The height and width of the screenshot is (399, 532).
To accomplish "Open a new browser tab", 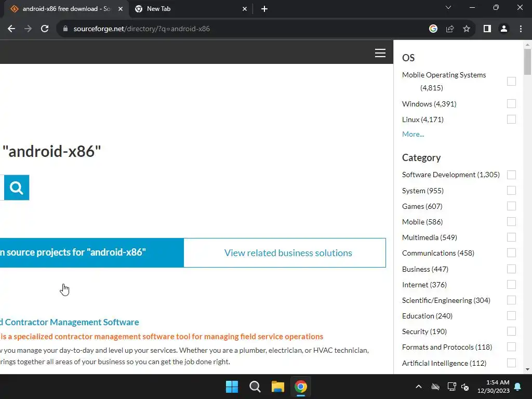I will (264, 9).
